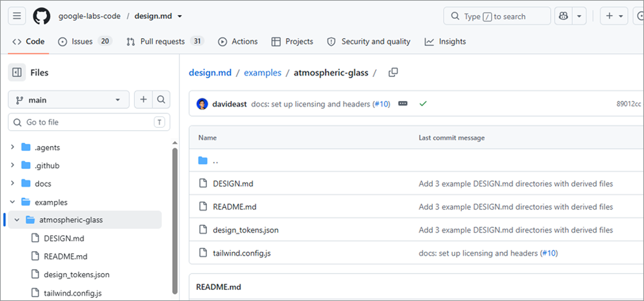Image resolution: width=644 pixels, height=301 pixels.
Task: Expand the .github folder chevron
Action: click(x=13, y=165)
